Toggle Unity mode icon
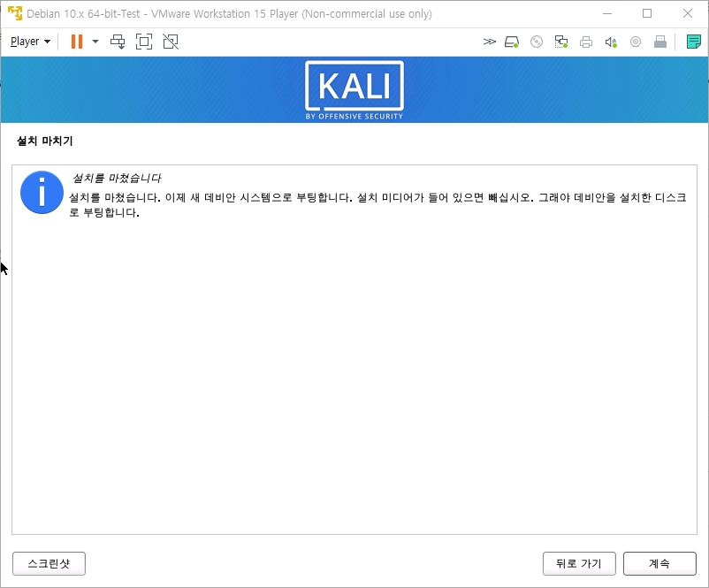 click(171, 42)
